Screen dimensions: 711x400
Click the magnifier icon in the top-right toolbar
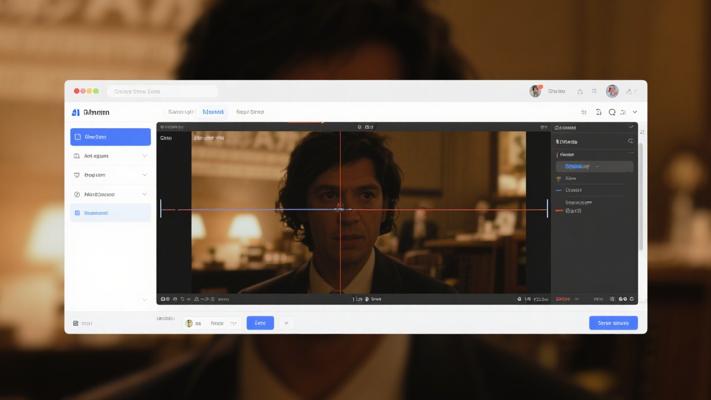point(611,113)
